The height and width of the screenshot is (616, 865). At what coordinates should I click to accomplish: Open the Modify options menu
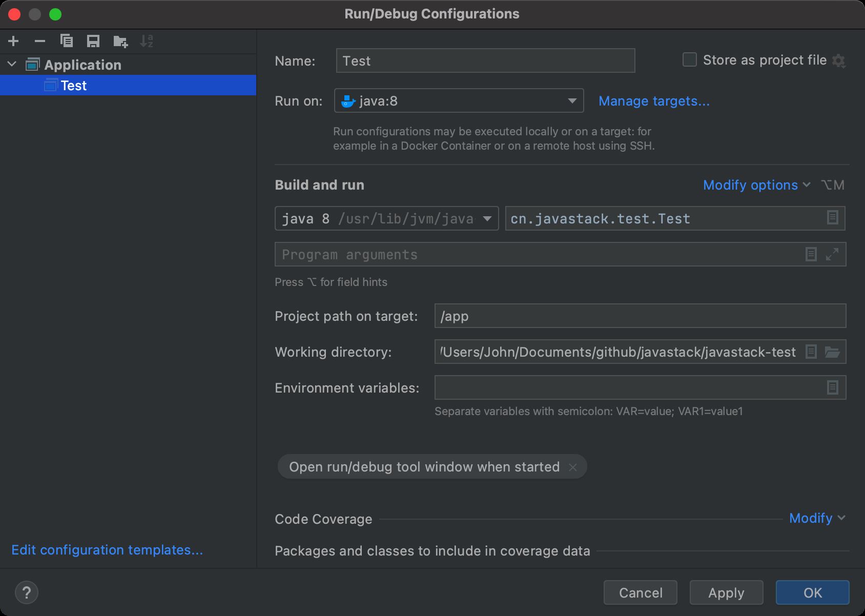coord(756,185)
